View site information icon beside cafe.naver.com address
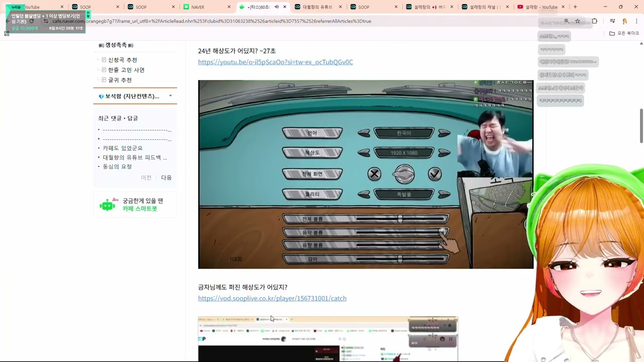Viewport: 644px width, 362px height. [x=46, y=21]
